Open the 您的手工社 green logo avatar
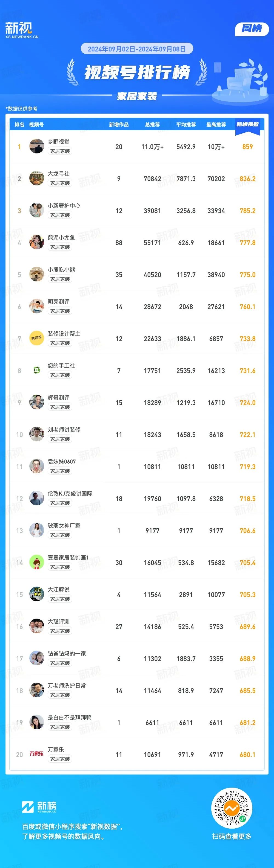The height and width of the screenshot is (868, 274). coord(37,370)
